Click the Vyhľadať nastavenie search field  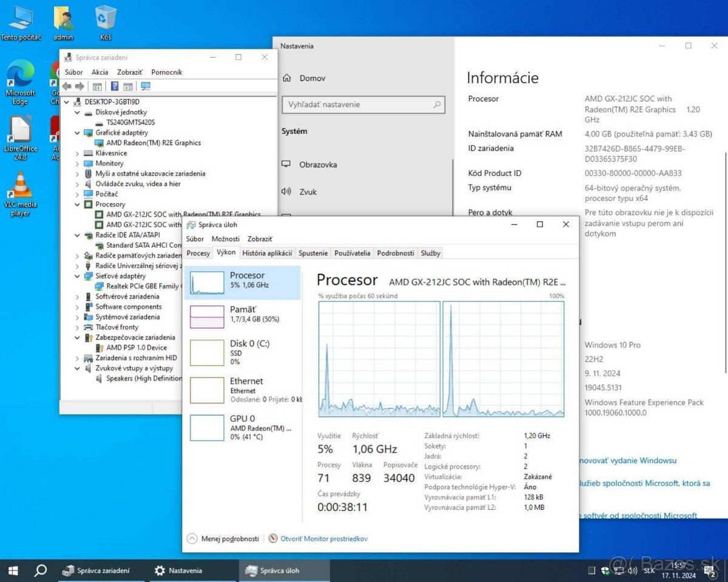click(x=363, y=104)
